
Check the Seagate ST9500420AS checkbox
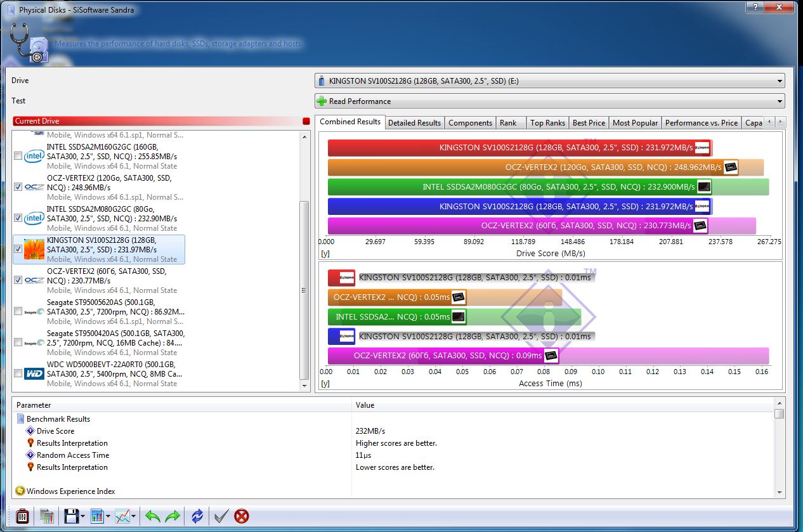(x=18, y=342)
